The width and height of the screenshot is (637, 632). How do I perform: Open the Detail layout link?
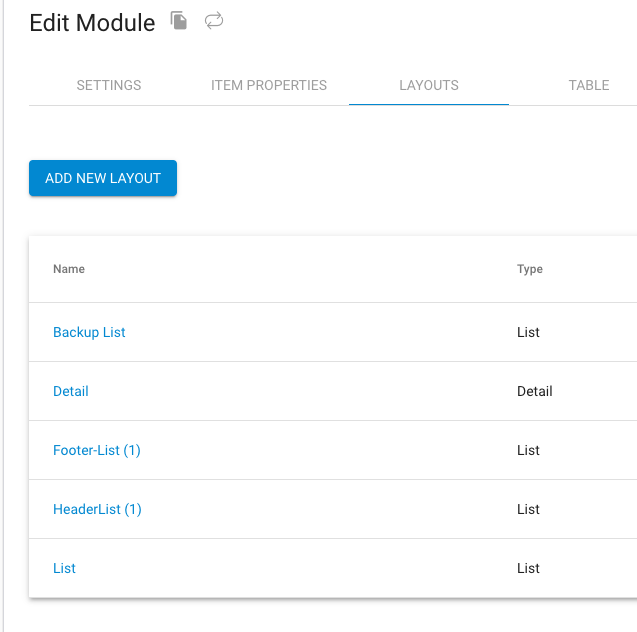coord(71,391)
